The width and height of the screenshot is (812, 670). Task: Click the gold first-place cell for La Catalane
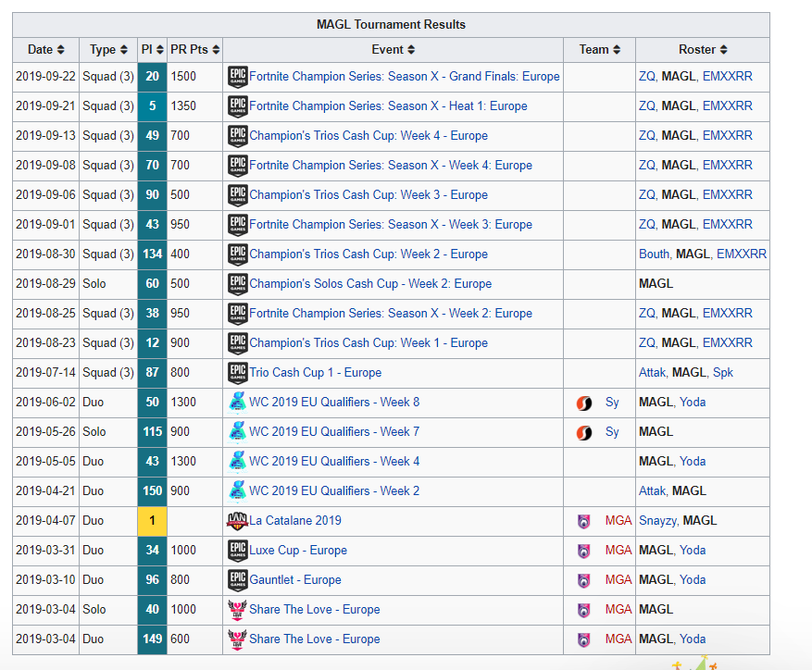pos(152,521)
